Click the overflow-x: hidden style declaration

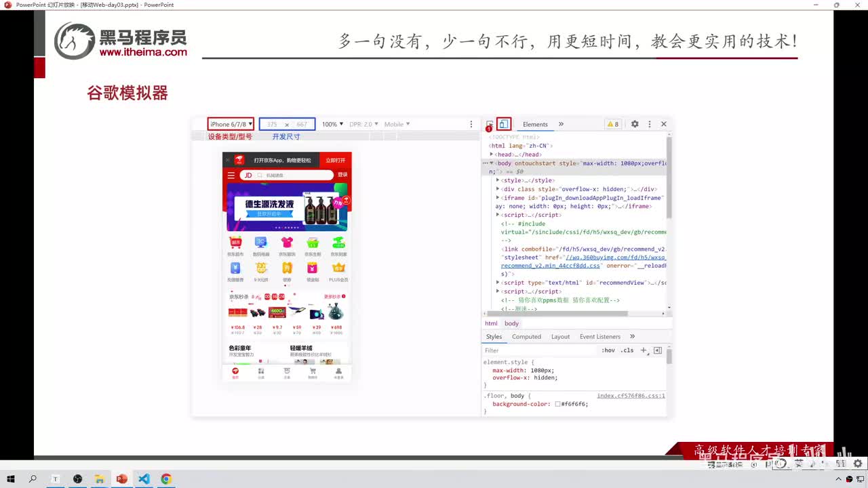coord(525,378)
